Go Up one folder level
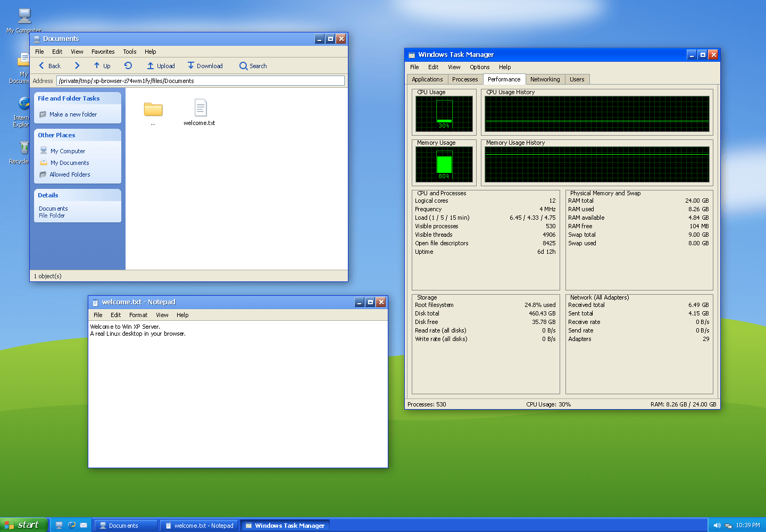The width and height of the screenshot is (766, 532). pos(102,66)
